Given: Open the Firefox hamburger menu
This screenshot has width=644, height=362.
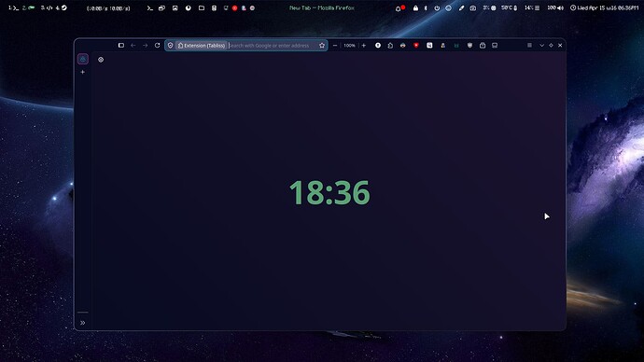Looking at the screenshot, I should point(529,45).
